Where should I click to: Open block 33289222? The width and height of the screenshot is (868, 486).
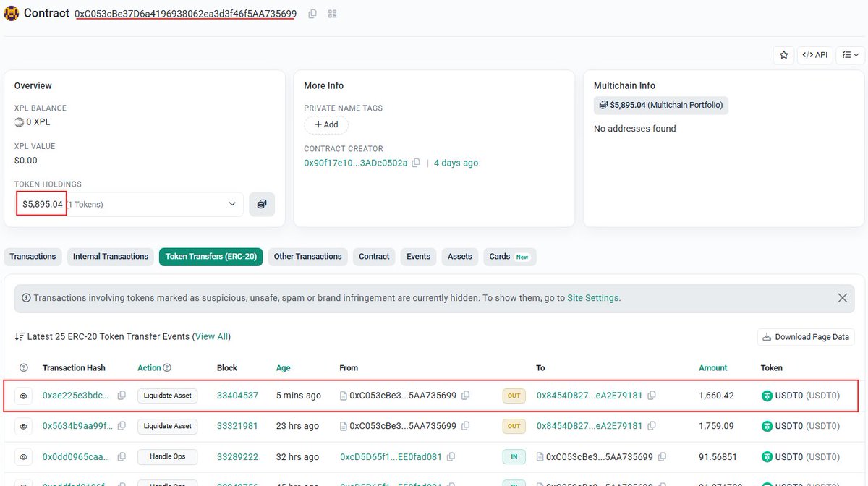pyautogui.click(x=237, y=457)
